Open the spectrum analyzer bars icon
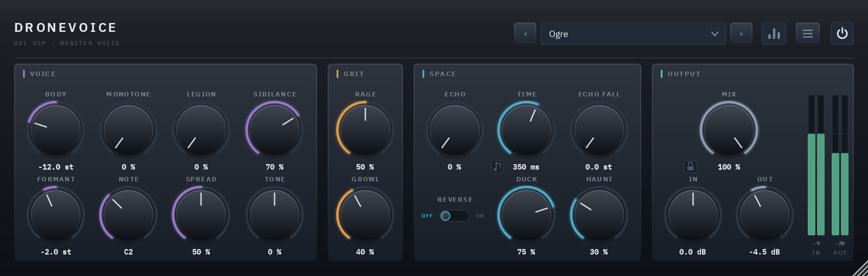The width and height of the screenshot is (868, 276). pyautogui.click(x=774, y=34)
